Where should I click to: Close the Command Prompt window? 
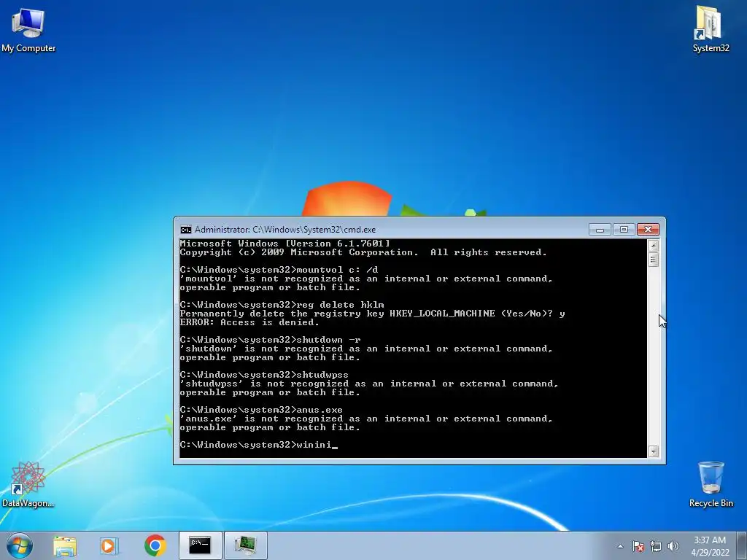click(x=648, y=230)
